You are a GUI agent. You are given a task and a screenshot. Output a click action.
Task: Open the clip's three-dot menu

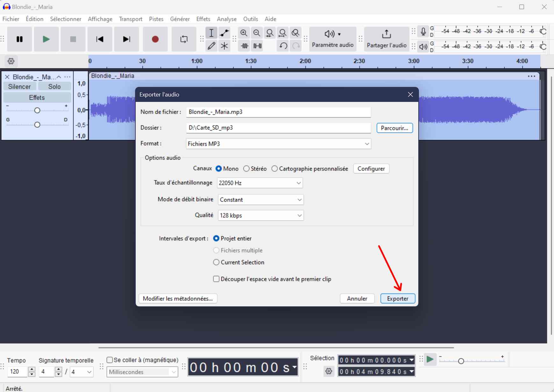pyautogui.click(x=531, y=76)
